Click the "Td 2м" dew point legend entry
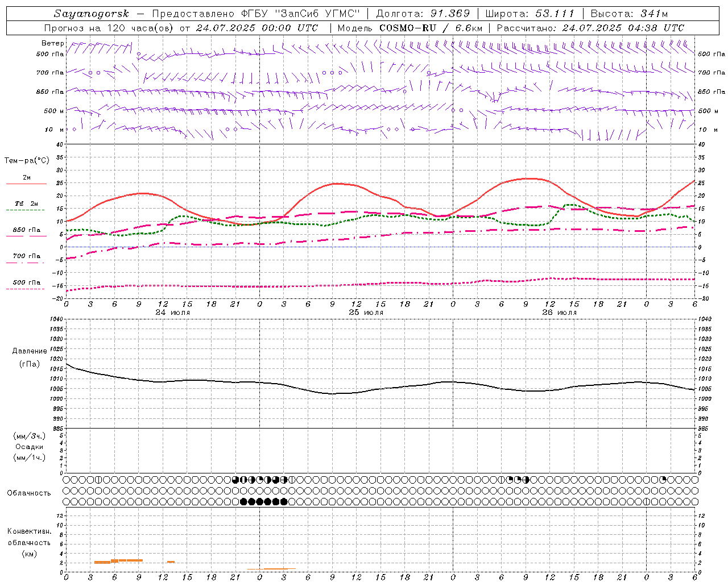 (x=26, y=204)
